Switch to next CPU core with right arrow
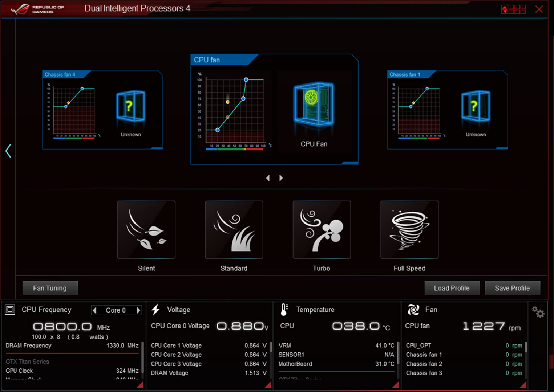 click(138, 310)
